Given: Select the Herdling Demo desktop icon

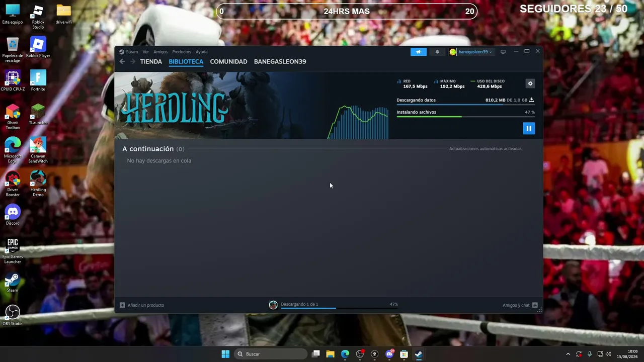Looking at the screenshot, I should pyautogui.click(x=38, y=185).
